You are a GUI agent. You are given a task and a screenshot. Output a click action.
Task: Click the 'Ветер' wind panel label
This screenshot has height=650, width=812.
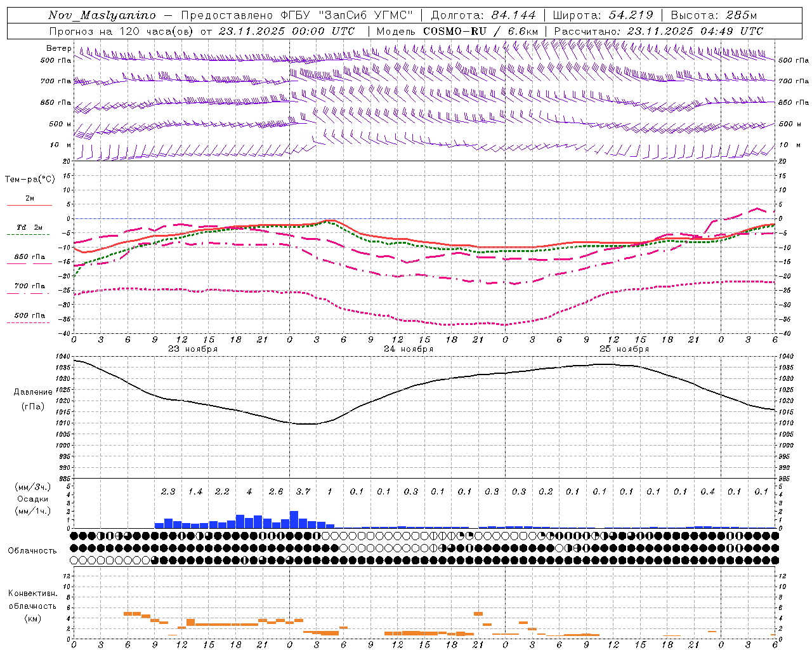click(58, 48)
